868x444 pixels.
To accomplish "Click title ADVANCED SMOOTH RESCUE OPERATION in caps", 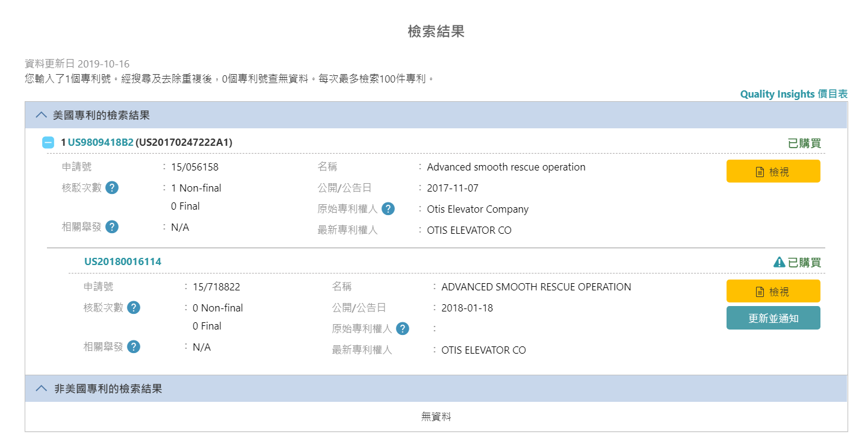I will pos(536,287).
